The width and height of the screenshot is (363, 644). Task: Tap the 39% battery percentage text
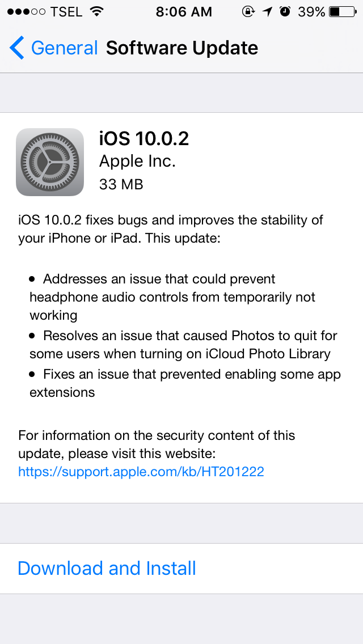(311, 12)
